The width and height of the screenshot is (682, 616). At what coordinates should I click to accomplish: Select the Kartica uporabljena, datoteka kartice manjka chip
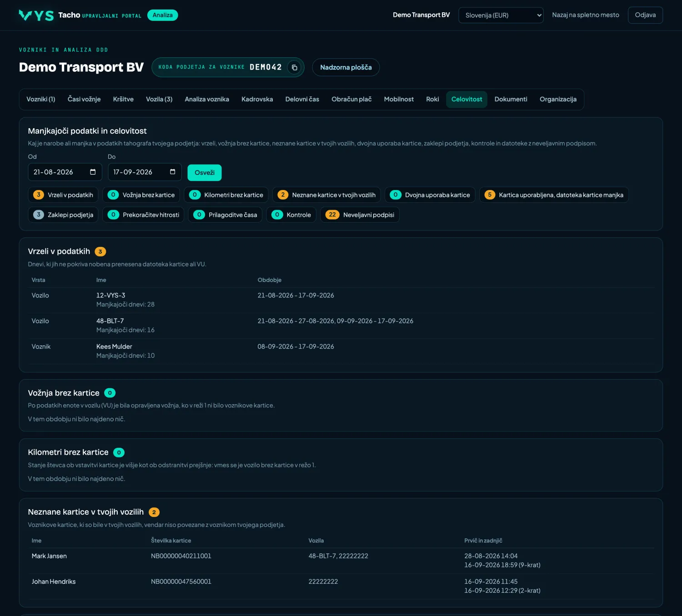point(554,195)
